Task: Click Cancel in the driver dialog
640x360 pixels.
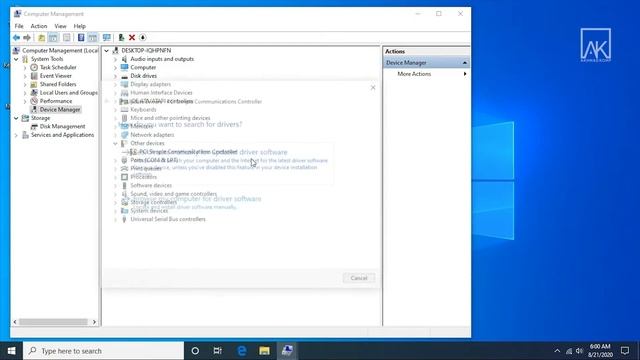Action: tap(359, 278)
